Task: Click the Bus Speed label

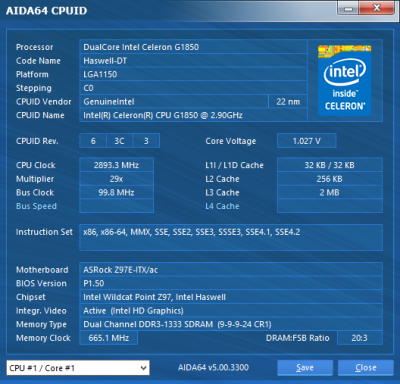Action: pyautogui.click(x=36, y=206)
